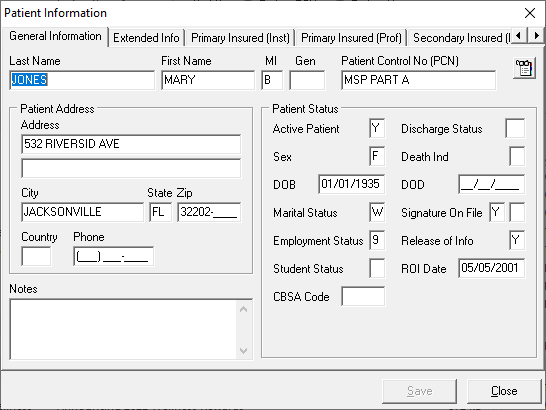Click the empty CBSA Code field
546x410 pixels.
tap(363, 296)
